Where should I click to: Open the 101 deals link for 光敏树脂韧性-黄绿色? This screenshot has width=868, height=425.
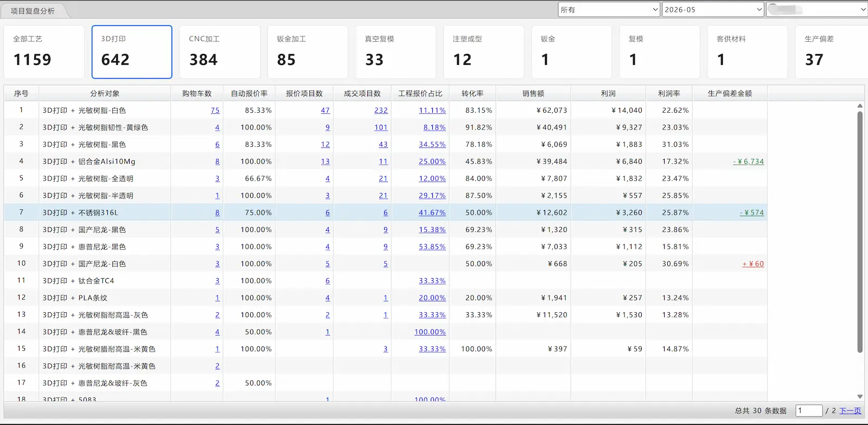381,127
